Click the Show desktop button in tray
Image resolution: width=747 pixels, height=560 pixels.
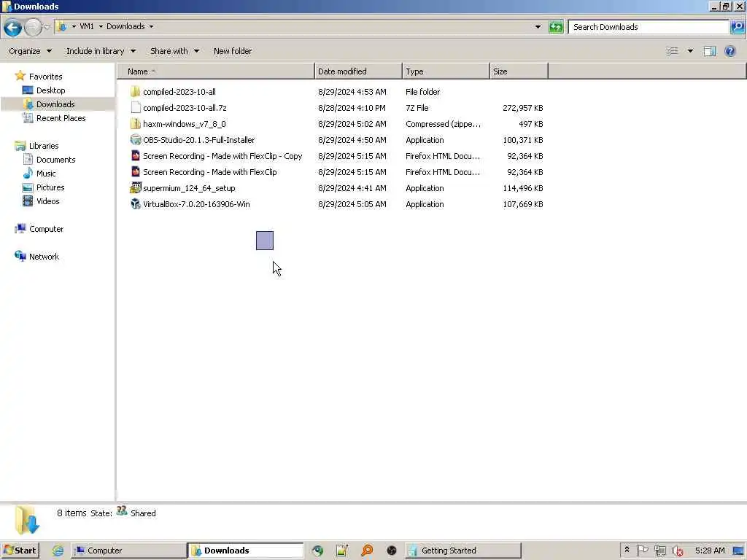[740, 551]
